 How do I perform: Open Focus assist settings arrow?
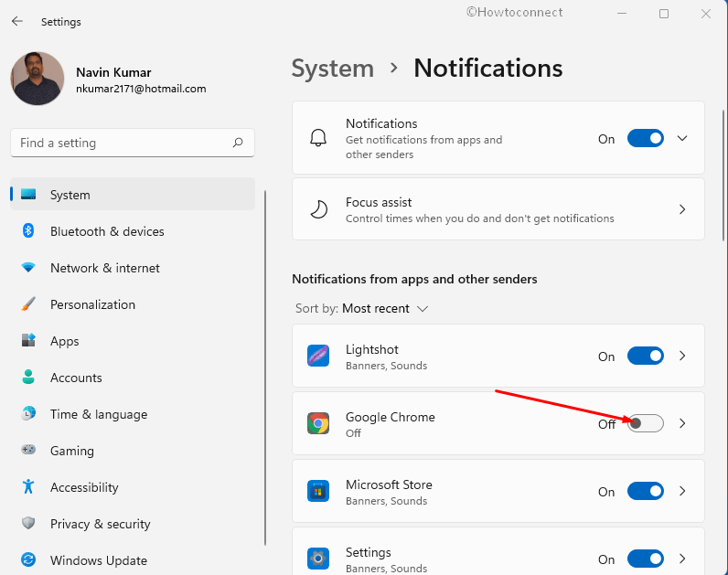[x=682, y=209]
